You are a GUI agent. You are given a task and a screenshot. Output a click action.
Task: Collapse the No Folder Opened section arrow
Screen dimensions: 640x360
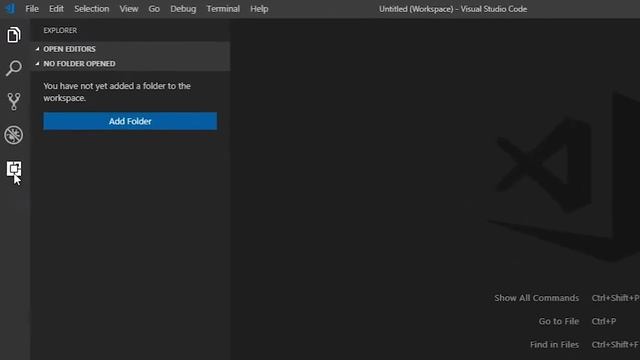[x=37, y=64]
